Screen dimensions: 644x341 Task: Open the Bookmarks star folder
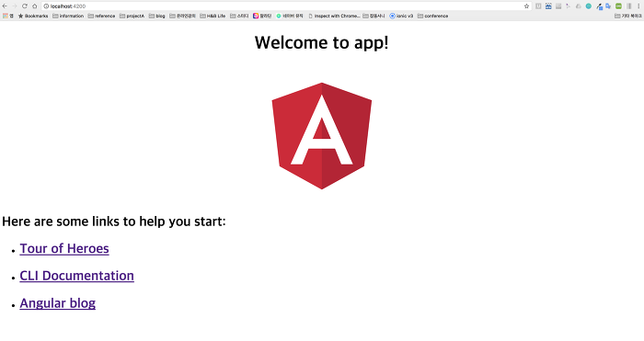[33, 16]
